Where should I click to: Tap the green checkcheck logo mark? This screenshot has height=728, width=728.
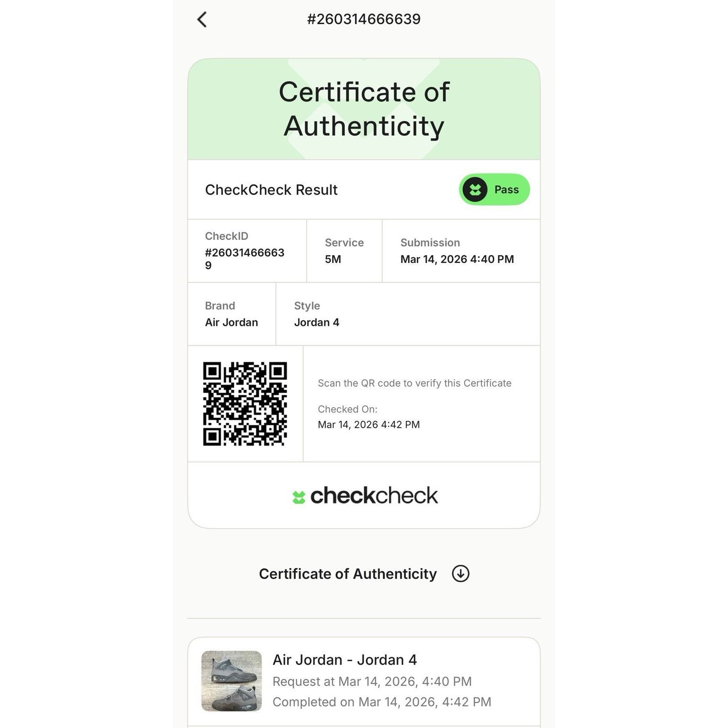pos(298,497)
